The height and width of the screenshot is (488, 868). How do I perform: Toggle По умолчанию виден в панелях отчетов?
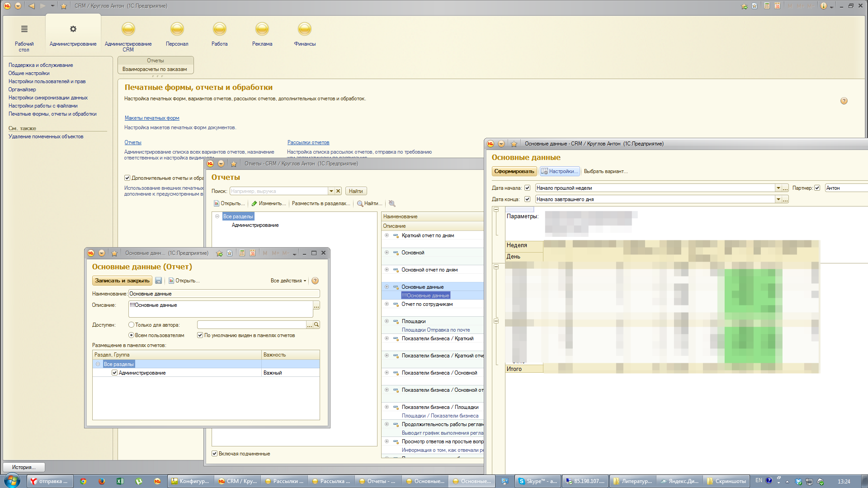click(200, 335)
